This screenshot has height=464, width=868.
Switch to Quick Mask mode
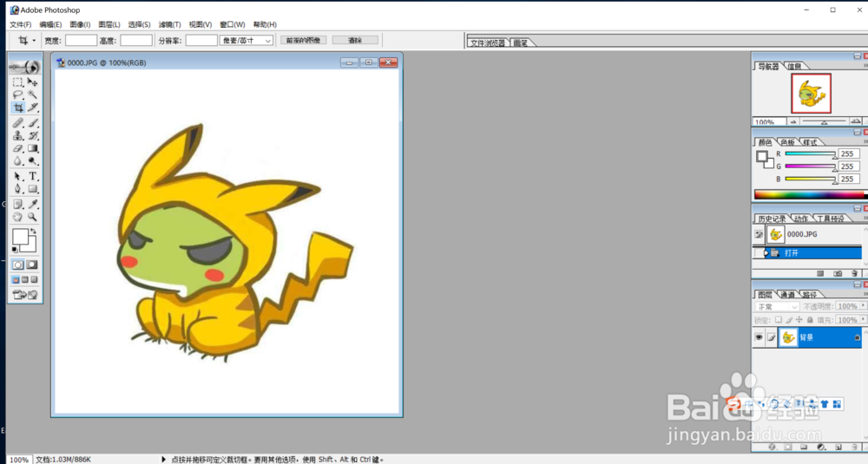[x=32, y=265]
